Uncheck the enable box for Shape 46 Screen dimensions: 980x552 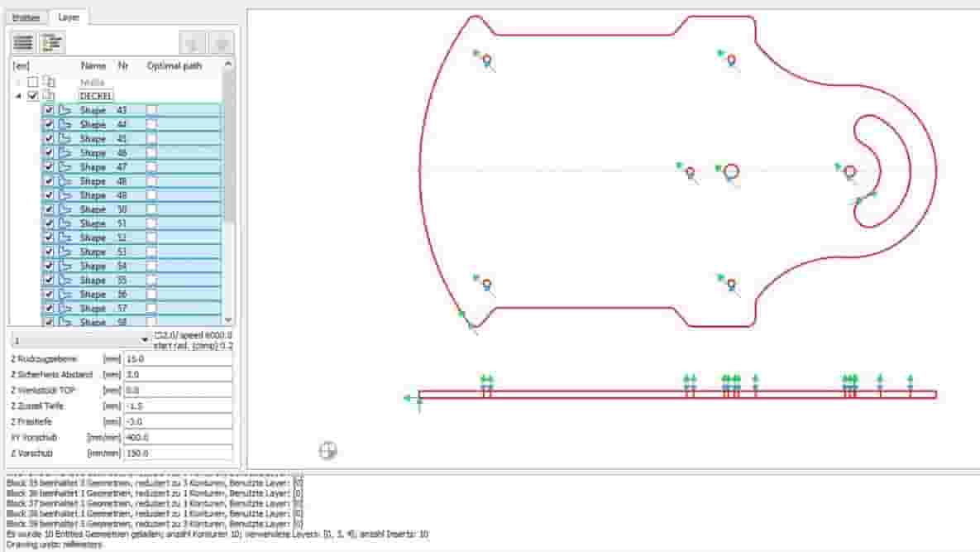click(49, 153)
